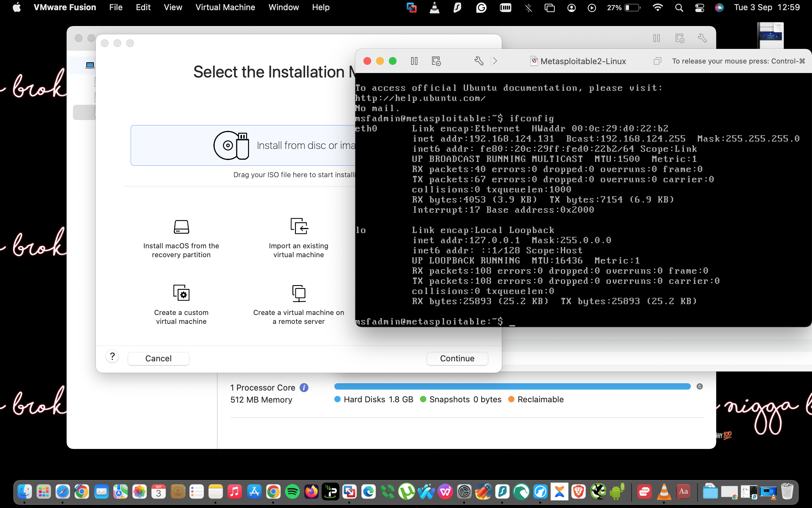Open the Virtual Machine menu
This screenshot has width=812, height=508.
(225, 7)
